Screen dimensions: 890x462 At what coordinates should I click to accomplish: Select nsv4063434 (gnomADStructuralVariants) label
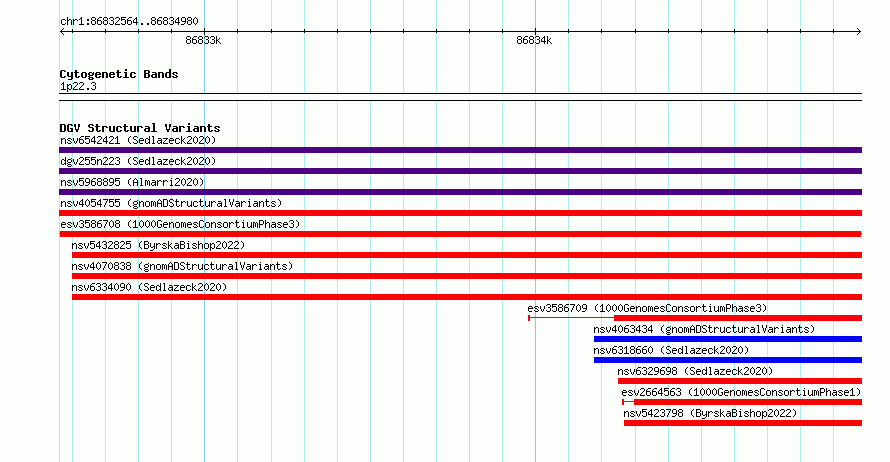tap(704, 329)
